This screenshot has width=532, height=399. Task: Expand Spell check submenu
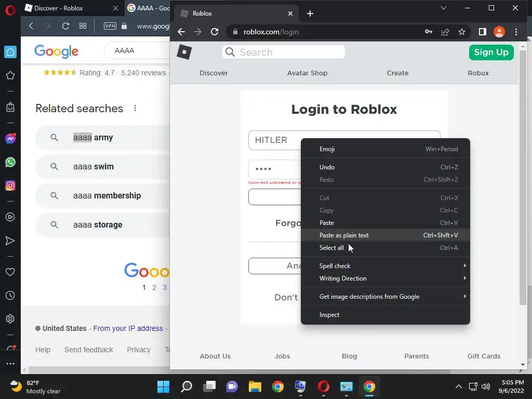385,265
